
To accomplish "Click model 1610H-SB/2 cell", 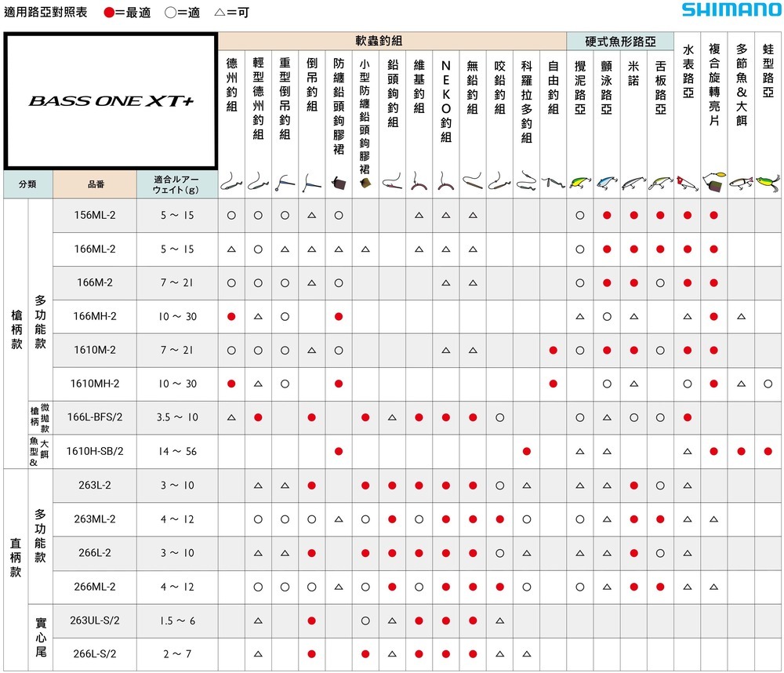I will (95, 451).
